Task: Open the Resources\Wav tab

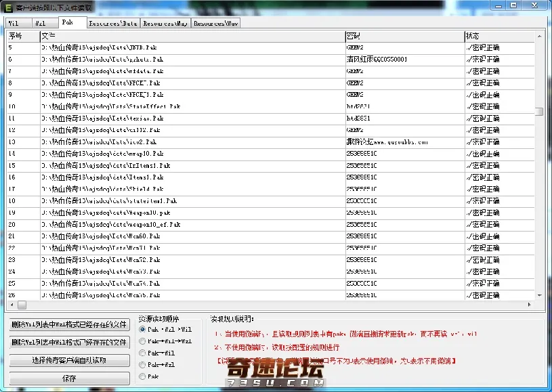Action: pos(216,23)
